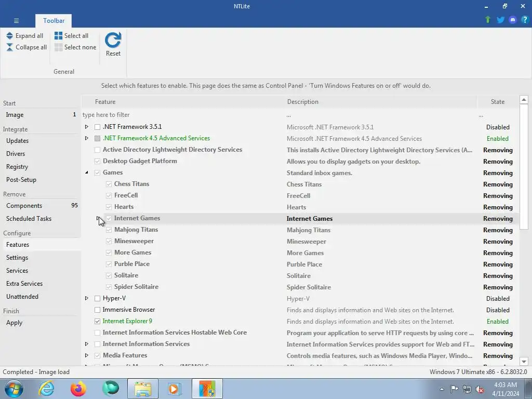Open the Twitter bird icon
The width and height of the screenshot is (532, 399).
coord(500,20)
